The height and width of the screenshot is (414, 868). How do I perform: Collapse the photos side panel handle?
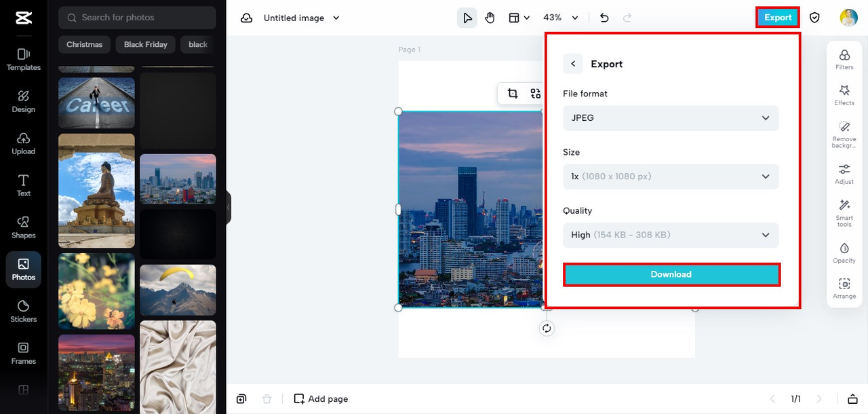click(229, 207)
